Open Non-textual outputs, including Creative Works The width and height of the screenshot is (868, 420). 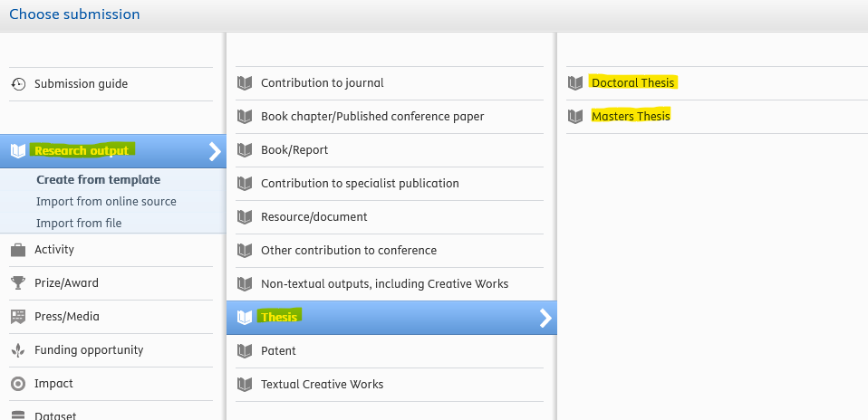(x=384, y=284)
